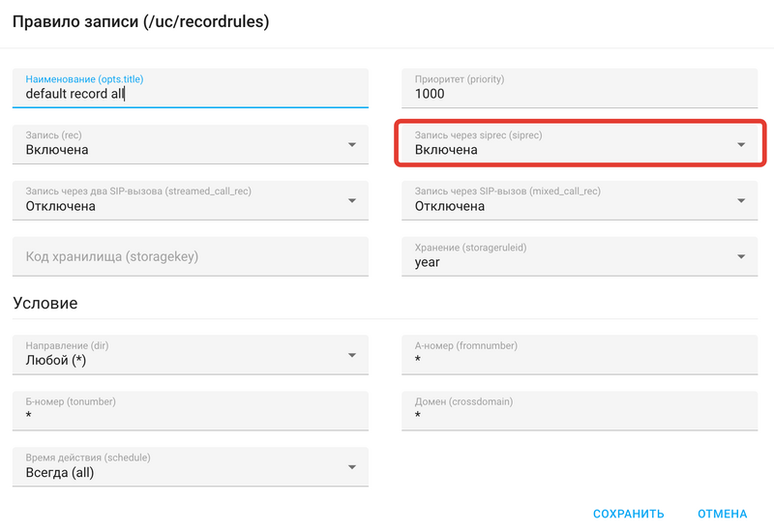Screen dimensions: 774x532
Task: Click the arrow icon in Хранение field
Action: 741,257
